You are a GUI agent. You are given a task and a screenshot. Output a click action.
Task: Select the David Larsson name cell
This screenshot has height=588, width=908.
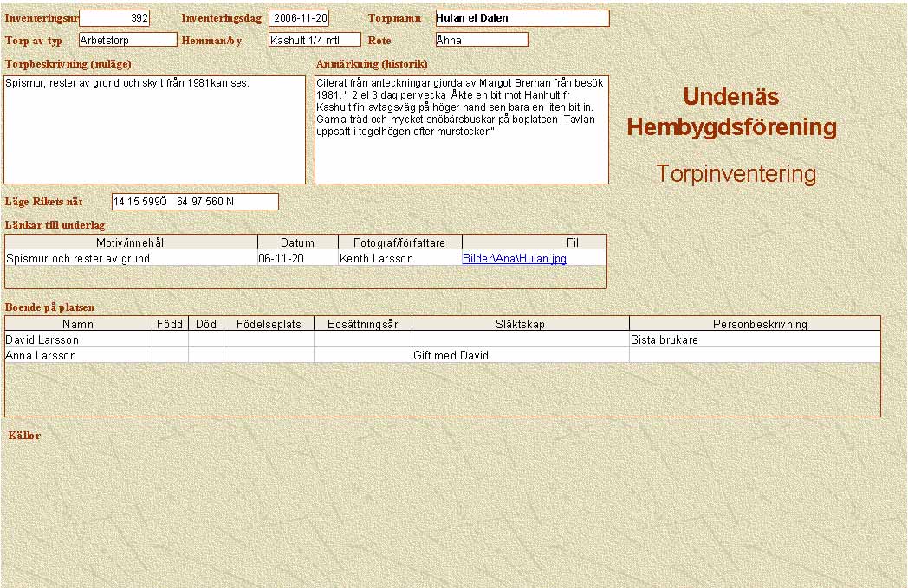(78, 340)
